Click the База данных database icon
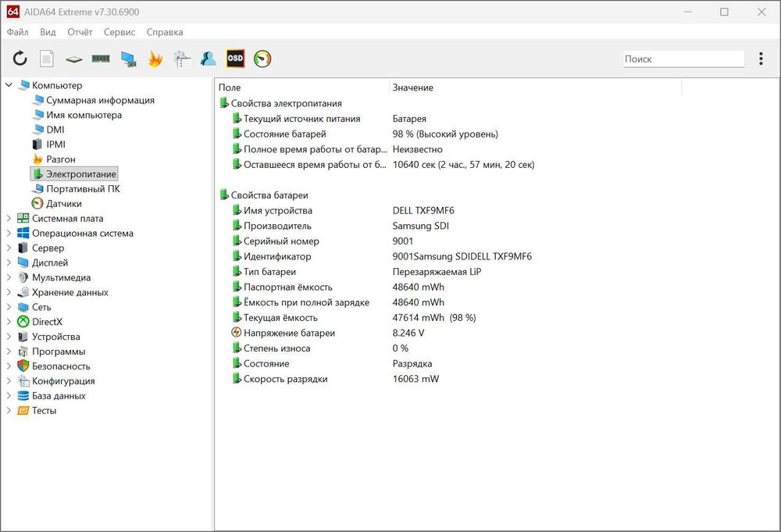 click(23, 395)
